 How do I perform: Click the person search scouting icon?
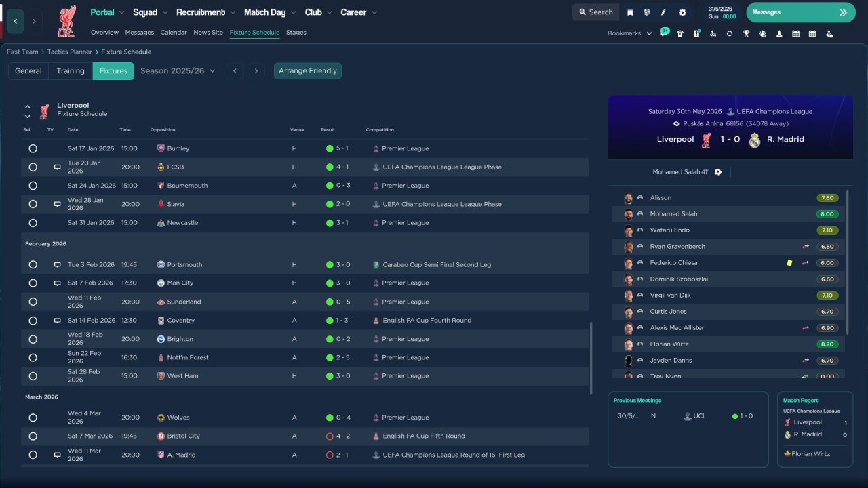[x=713, y=33]
